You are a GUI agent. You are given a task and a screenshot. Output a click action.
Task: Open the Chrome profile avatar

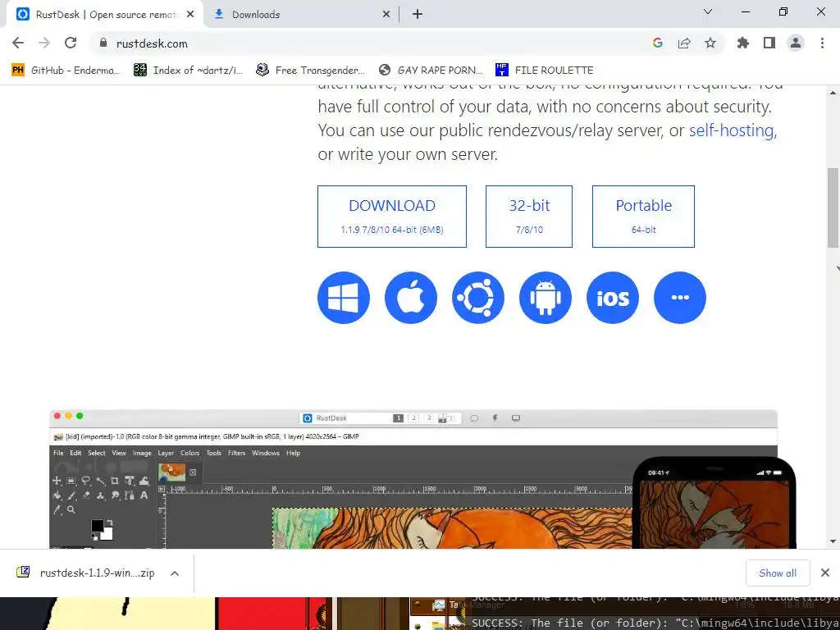(796, 43)
